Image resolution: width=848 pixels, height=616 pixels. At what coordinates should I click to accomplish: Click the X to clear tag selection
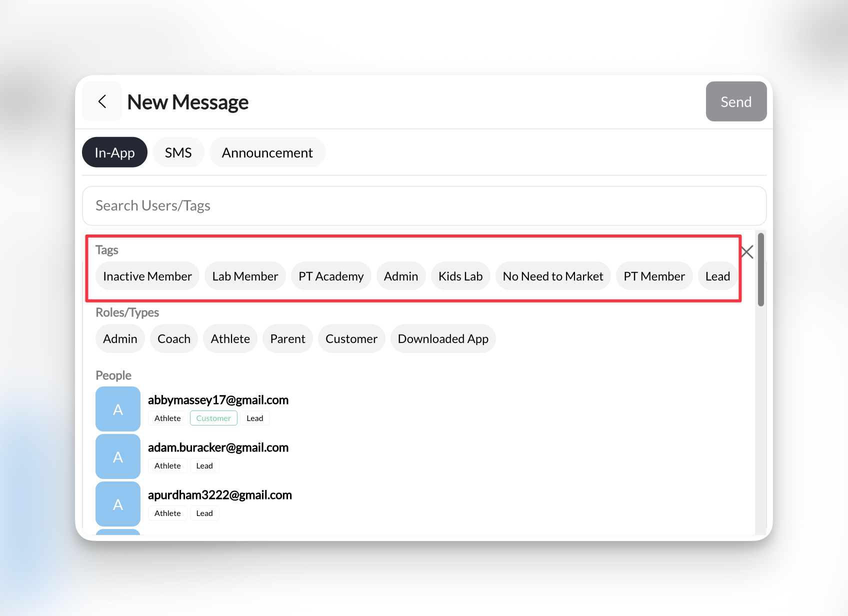tap(747, 252)
